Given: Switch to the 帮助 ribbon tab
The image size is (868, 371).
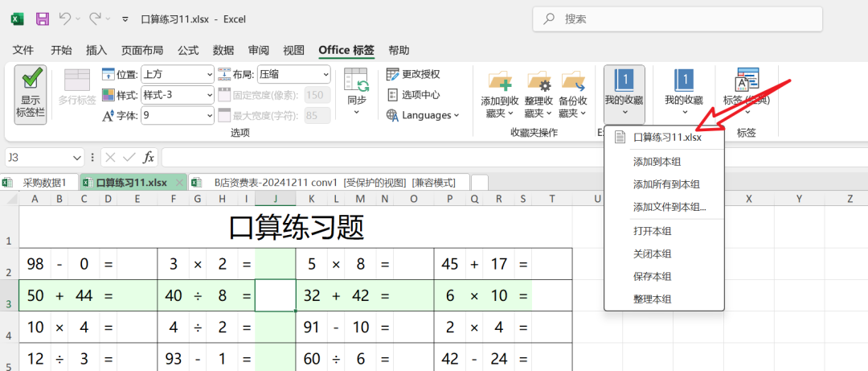Looking at the screenshot, I should point(399,51).
